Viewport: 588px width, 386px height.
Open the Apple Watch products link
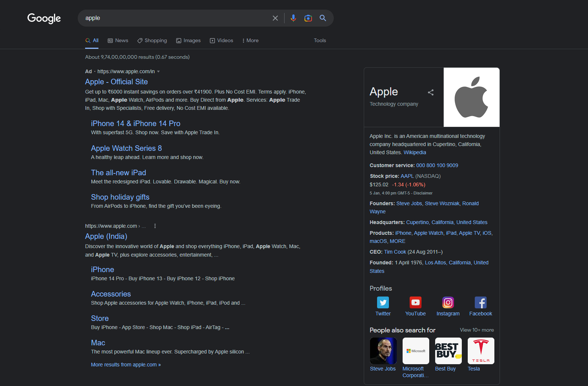(429, 233)
